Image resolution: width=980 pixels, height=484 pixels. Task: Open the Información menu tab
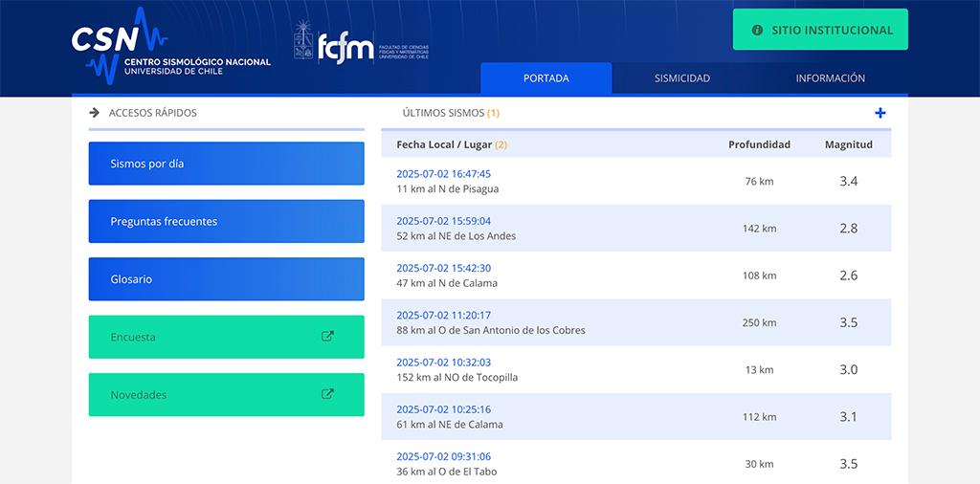(830, 78)
